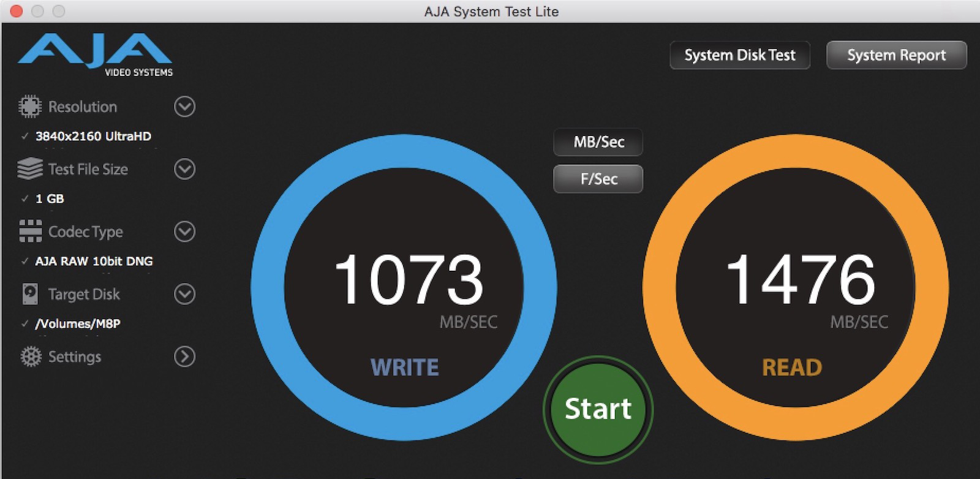Click the orange READ speed gauge

click(795, 287)
